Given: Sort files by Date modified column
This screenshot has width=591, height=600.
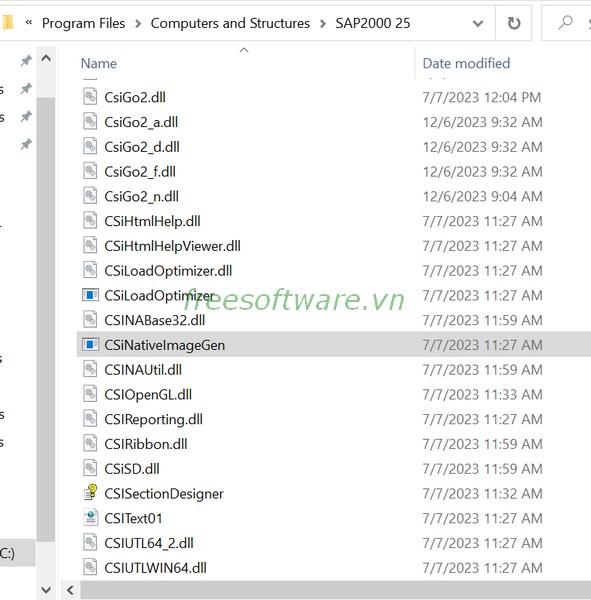Looking at the screenshot, I should [466, 64].
